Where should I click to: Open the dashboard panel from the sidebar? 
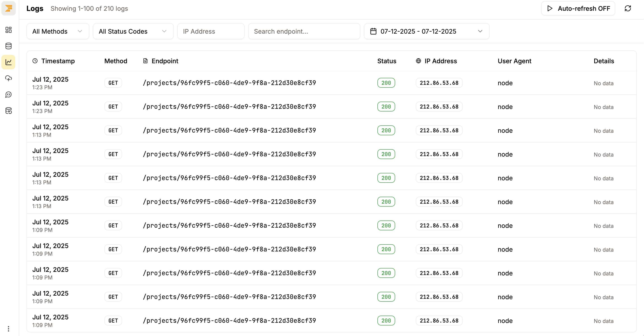coord(8,30)
